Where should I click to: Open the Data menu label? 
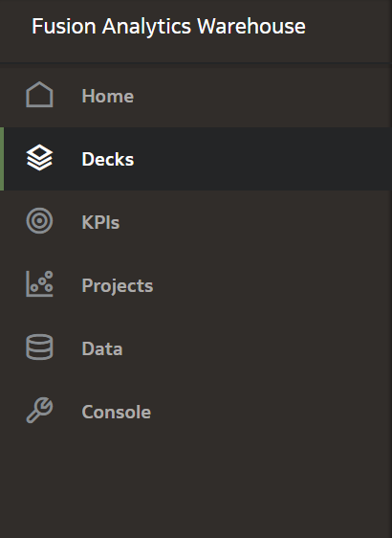coord(101,348)
